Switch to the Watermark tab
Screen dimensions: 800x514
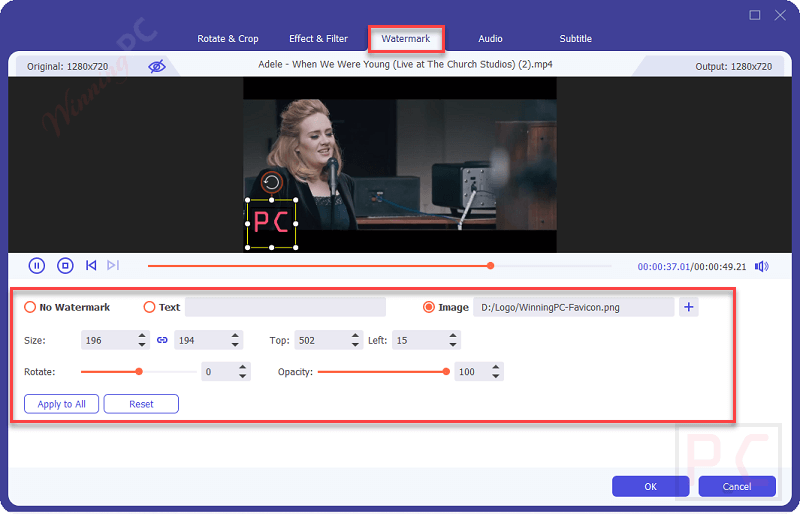[x=406, y=39]
